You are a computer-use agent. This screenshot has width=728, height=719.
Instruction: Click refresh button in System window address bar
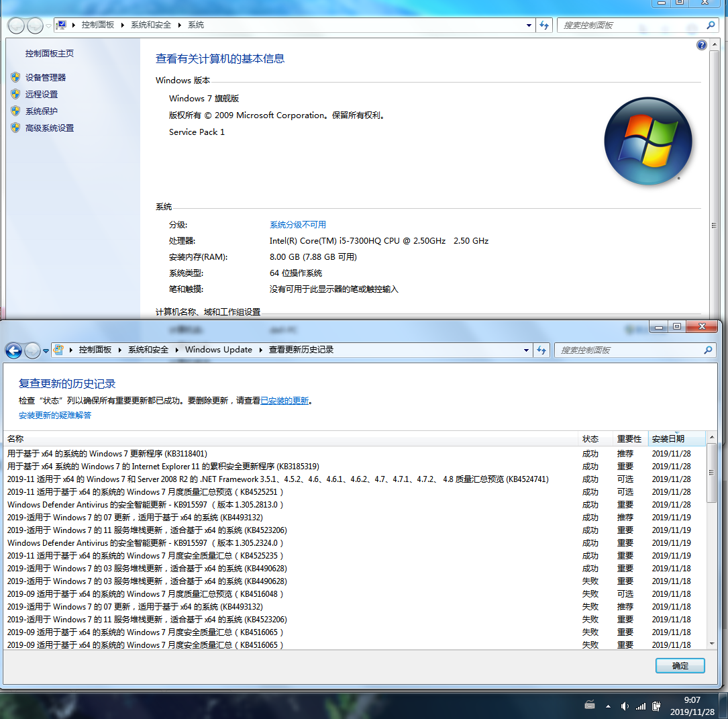545,26
